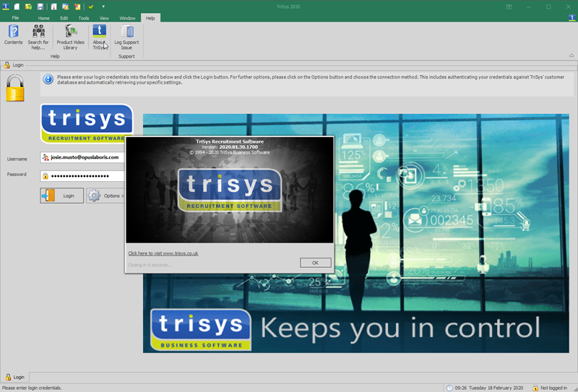Click the Password label
578x392 pixels.
tap(17, 174)
